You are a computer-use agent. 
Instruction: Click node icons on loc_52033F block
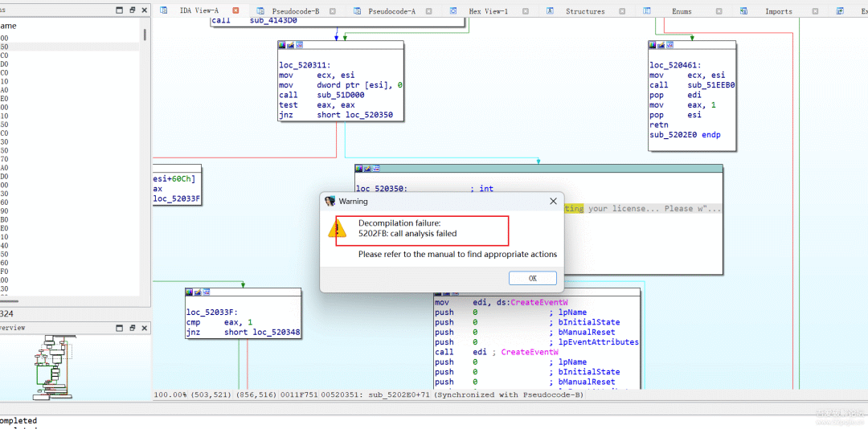[x=198, y=292]
